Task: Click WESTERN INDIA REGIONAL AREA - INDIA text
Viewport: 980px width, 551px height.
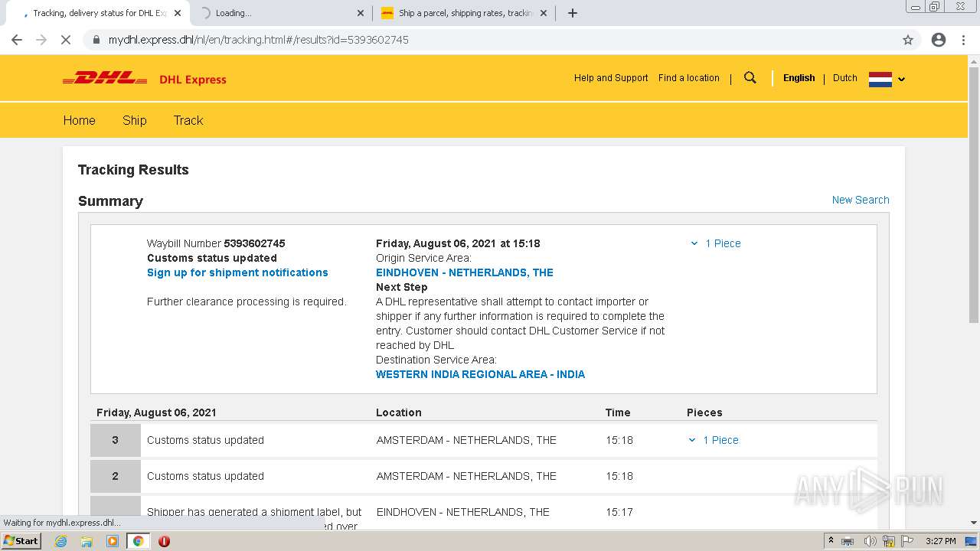Action: click(480, 374)
